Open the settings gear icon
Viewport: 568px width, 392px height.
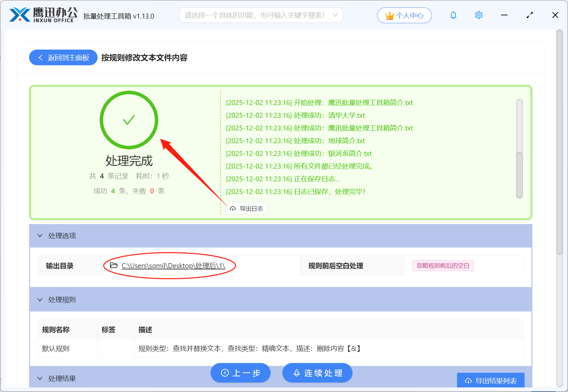479,15
